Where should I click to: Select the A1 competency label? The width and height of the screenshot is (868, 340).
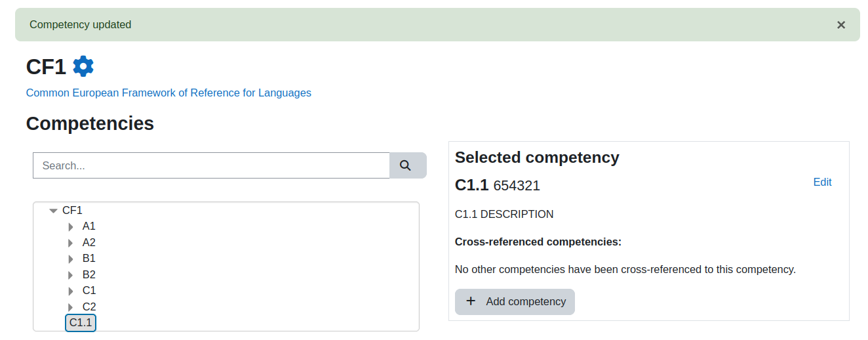(x=89, y=226)
